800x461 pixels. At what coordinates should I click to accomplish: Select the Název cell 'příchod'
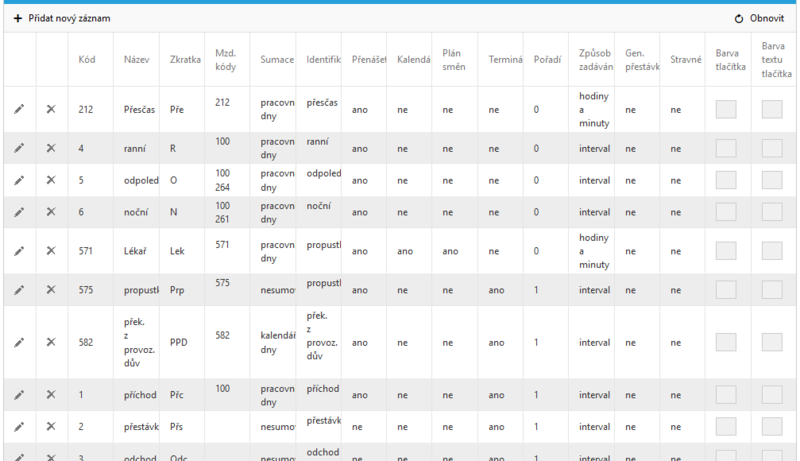pyautogui.click(x=140, y=395)
